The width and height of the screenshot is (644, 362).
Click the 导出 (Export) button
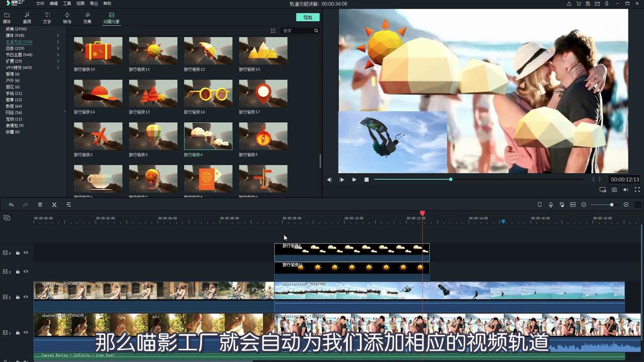[x=307, y=17]
